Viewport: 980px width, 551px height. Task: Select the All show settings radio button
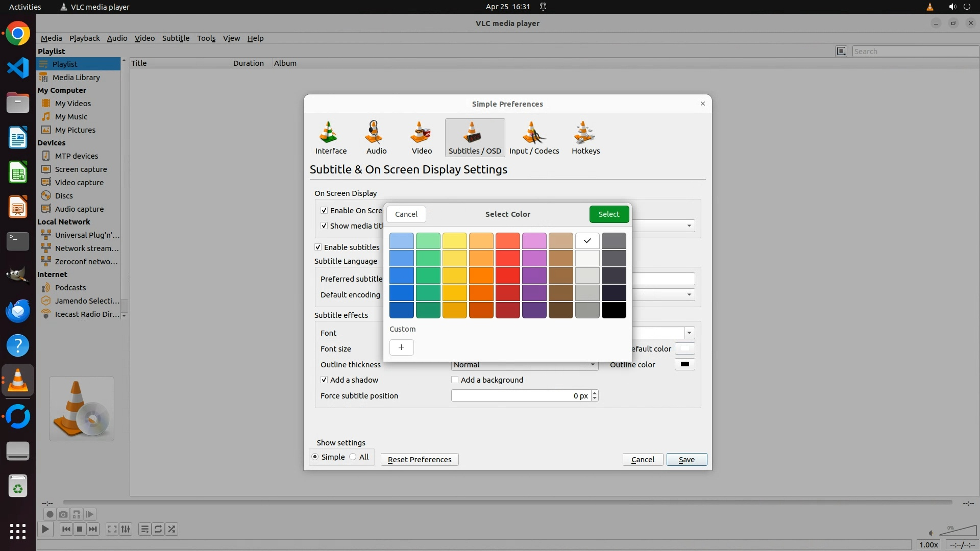(353, 457)
